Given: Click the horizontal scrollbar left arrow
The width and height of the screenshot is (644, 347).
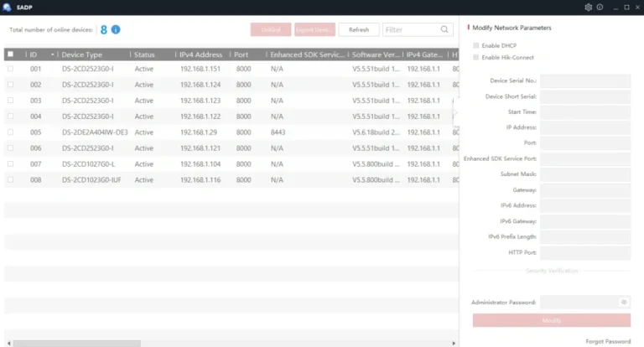Looking at the screenshot, I should pyautogui.click(x=8, y=344).
